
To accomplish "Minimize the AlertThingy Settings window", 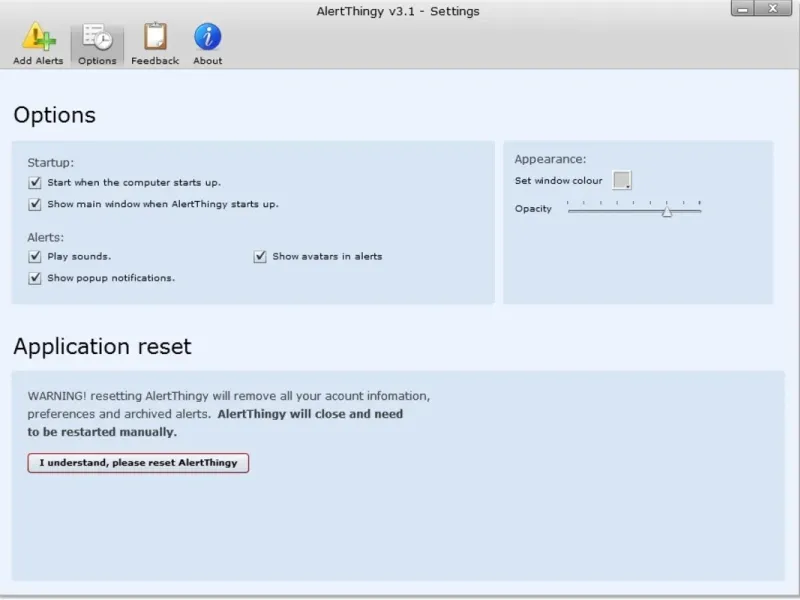I will [x=743, y=9].
